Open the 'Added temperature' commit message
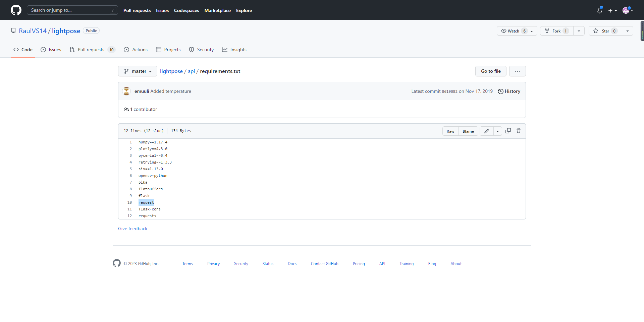Screen dimensions: 644x322 [171, 91]
